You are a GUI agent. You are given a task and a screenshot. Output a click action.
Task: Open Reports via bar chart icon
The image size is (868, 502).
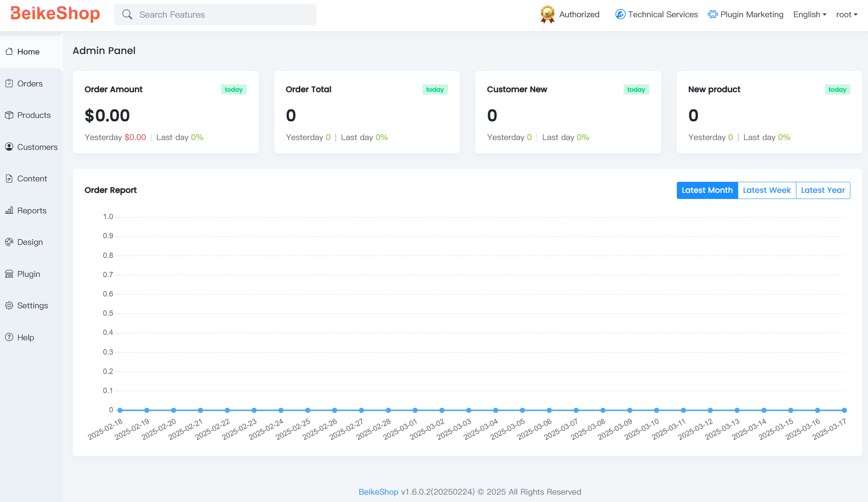[9, 210]
